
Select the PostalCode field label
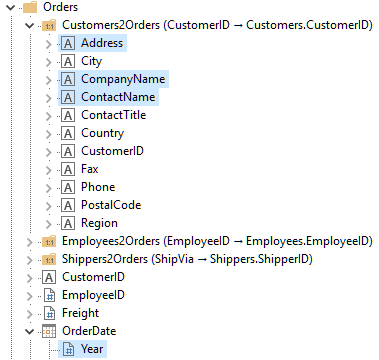pyautogui.click(x=111, y=205)
